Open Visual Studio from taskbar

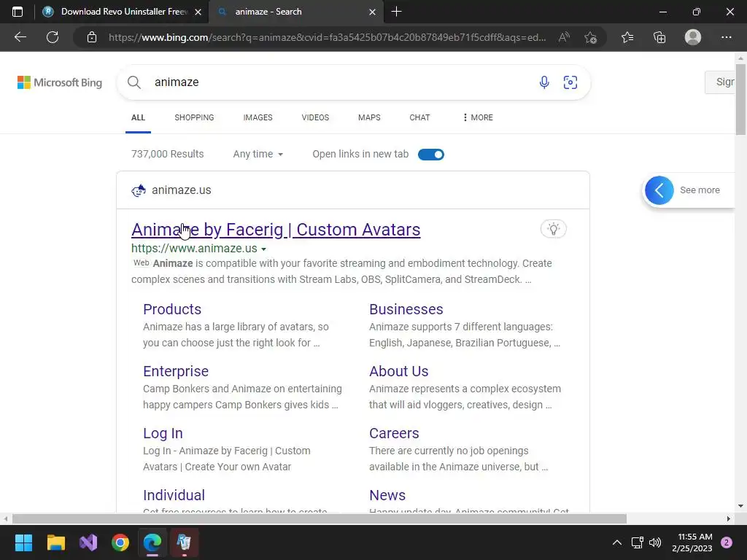(x=88, y=542)
